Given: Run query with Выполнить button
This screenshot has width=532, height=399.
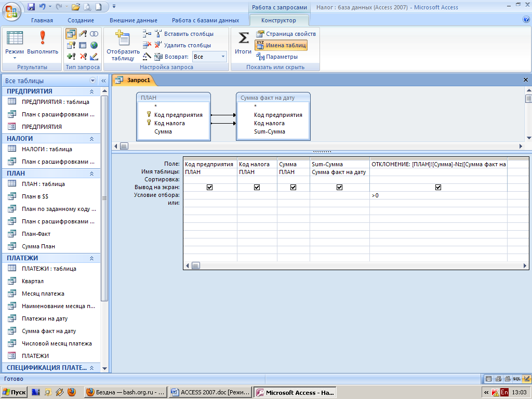Looking at the screenshot, I should tap(43, 43).
